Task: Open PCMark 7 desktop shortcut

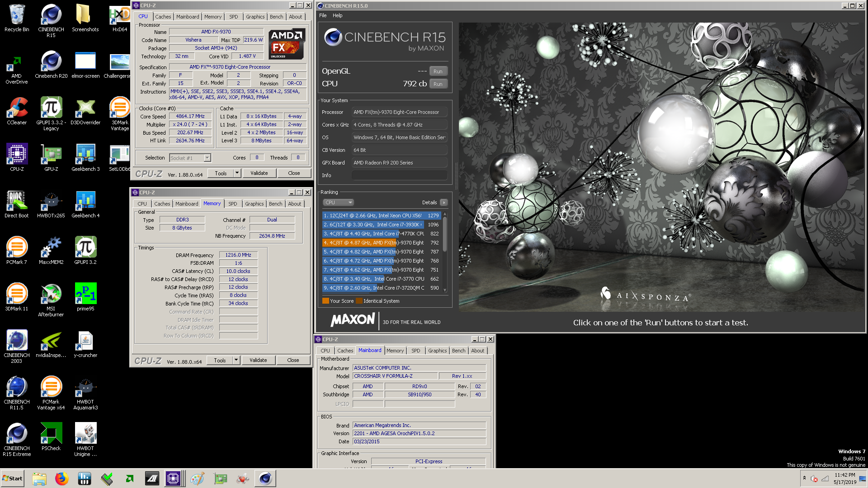Action: [x=17, y=251]
